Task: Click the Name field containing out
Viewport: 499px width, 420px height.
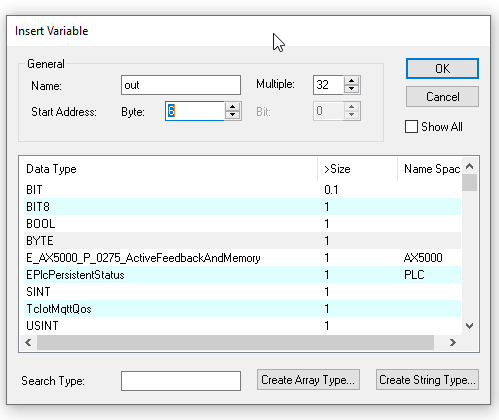Action: 181,85
